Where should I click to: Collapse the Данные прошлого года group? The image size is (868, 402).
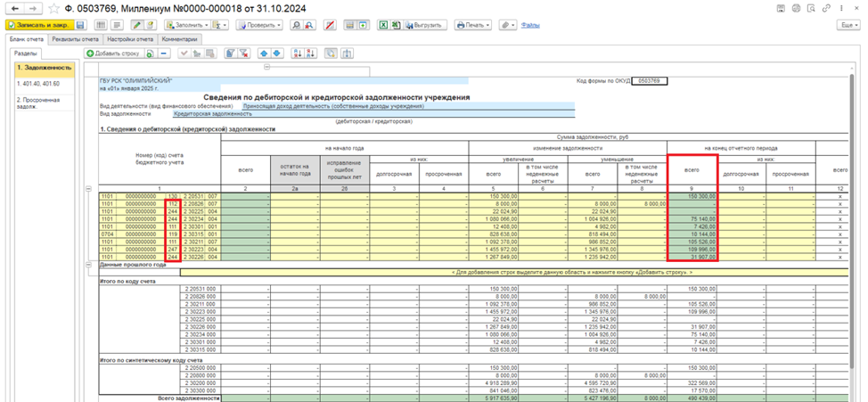[x=89, y=266]
